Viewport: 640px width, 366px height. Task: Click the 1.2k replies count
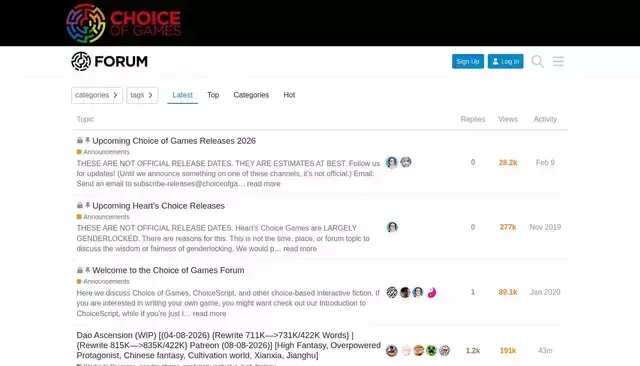473,350
